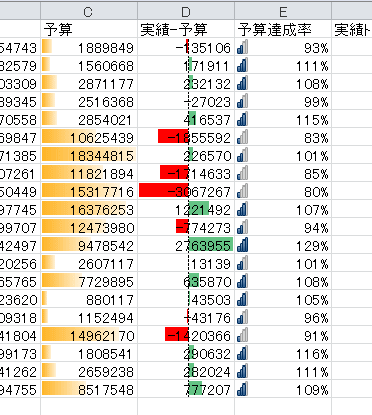Select budget cell 14962170
The height and width of the screenshot is (415, 372).
(x=89, y=335)
